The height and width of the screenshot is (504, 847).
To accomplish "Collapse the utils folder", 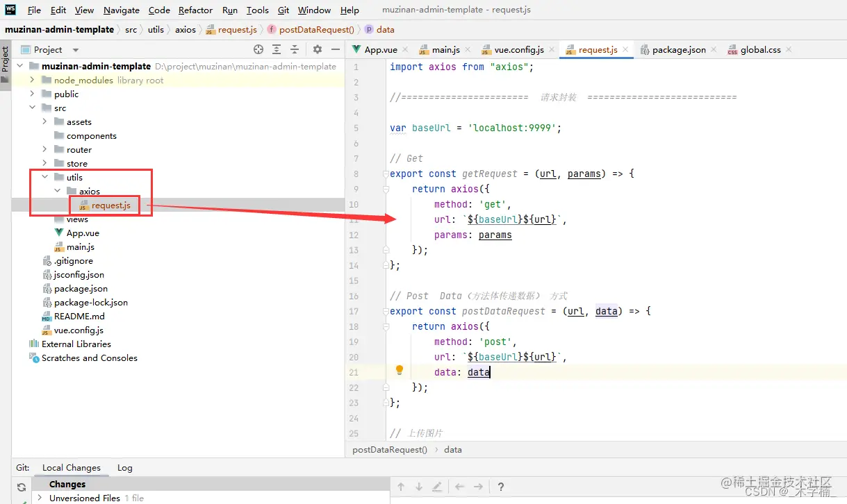I will [44, 177].
